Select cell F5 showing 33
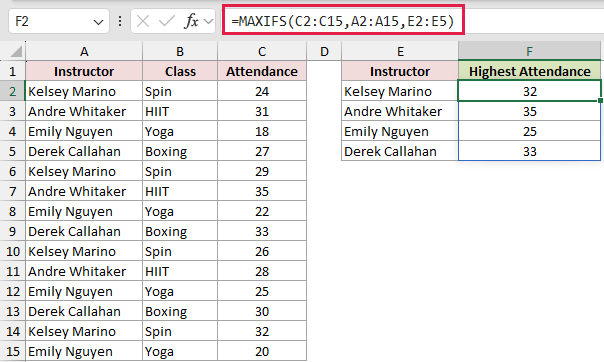604x362 pixels. pyautogui.click(x=529, y=151)
